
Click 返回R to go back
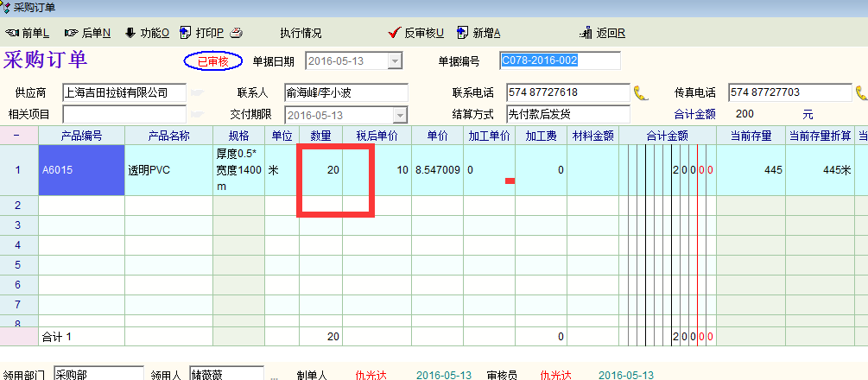[x=604, y=33]
